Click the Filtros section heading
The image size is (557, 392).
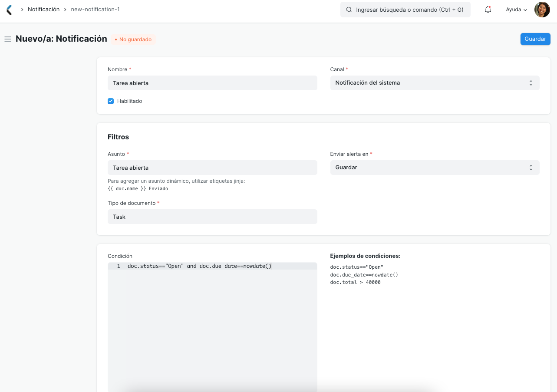pos(118,137)
